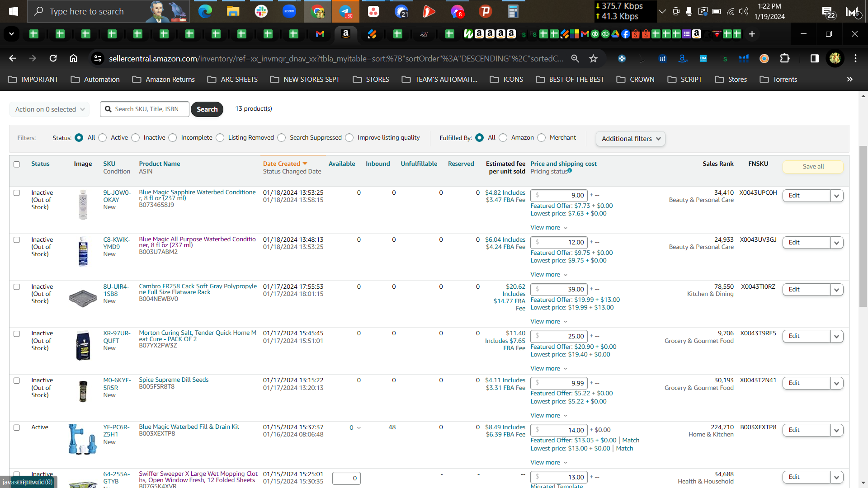Expand View more for Morton Curing Salt row

click(548, 368)
